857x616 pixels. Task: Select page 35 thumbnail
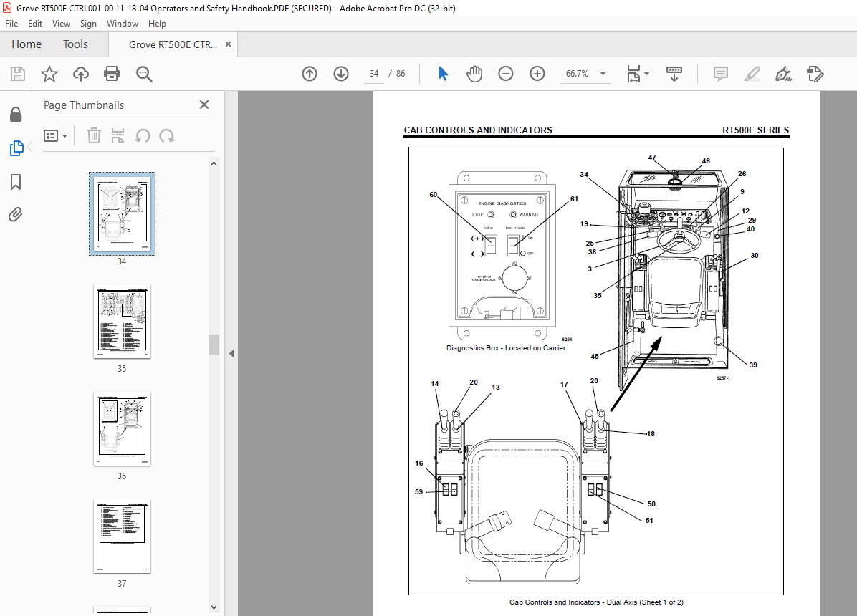(122, 322)
